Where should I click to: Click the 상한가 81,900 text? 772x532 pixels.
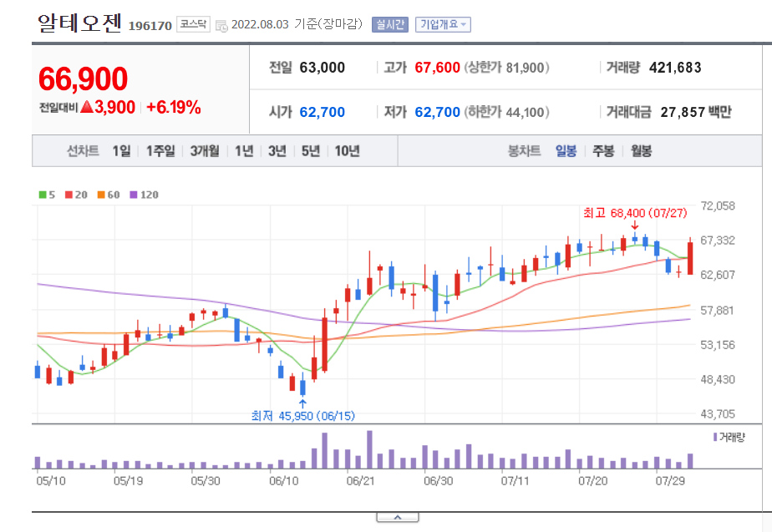click(506, 68)
